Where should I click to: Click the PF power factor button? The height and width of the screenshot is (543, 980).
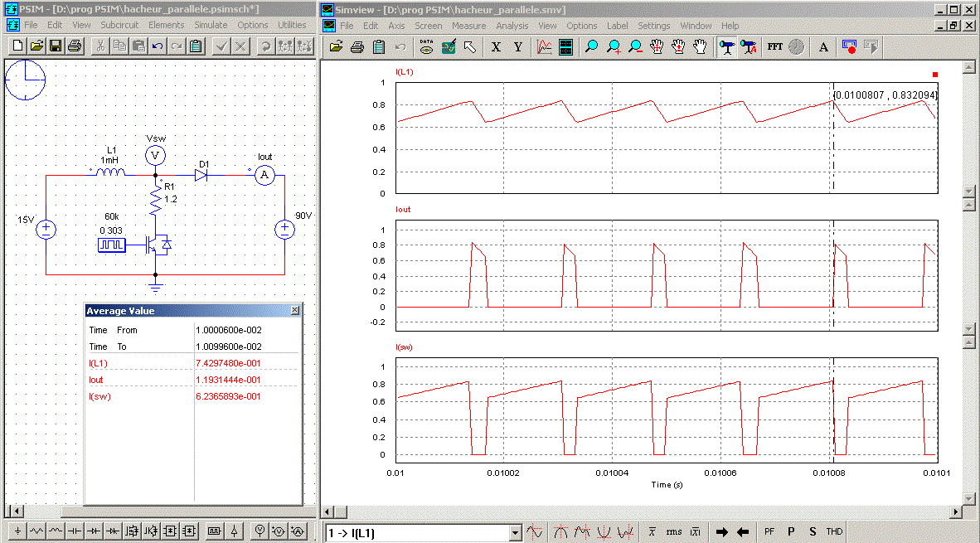click(x=769, y=532)
